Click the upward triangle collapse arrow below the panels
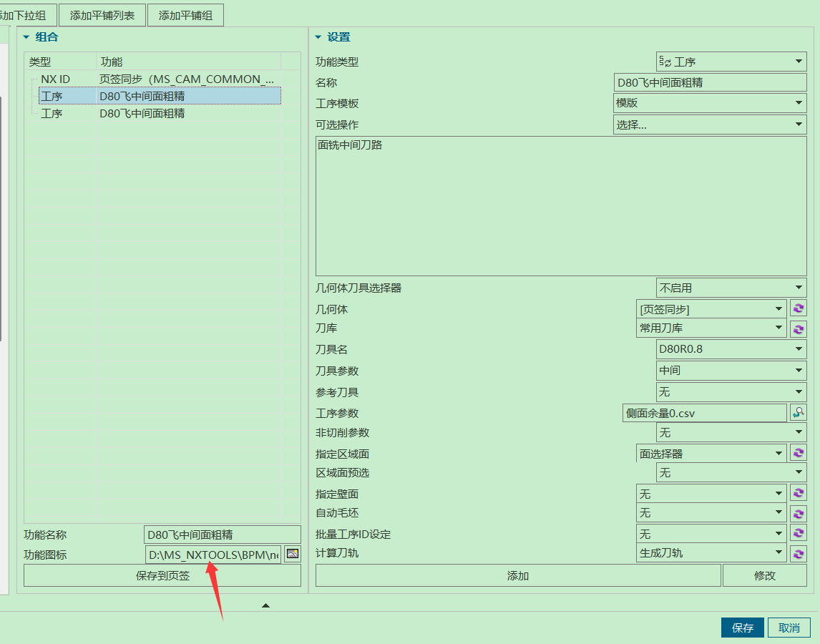This screenshot has width=820, height=644. point(265,605)
